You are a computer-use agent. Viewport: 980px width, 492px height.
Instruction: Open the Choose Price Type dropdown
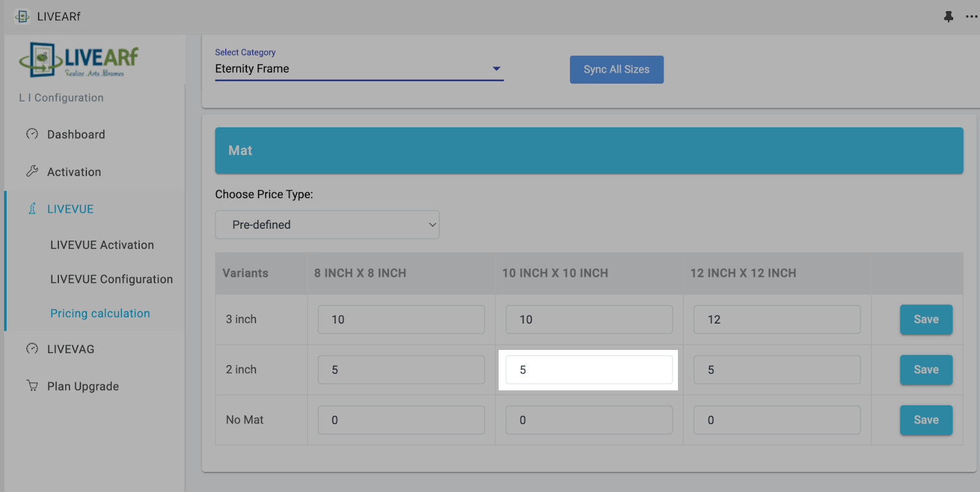point(327,225)
